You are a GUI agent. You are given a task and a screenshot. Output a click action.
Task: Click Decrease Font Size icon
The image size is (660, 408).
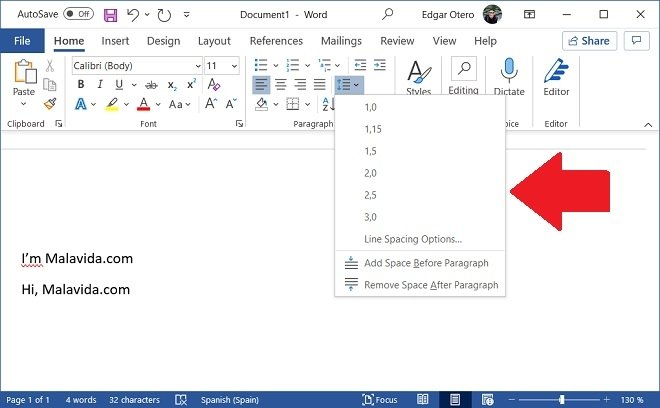point(231,104)
